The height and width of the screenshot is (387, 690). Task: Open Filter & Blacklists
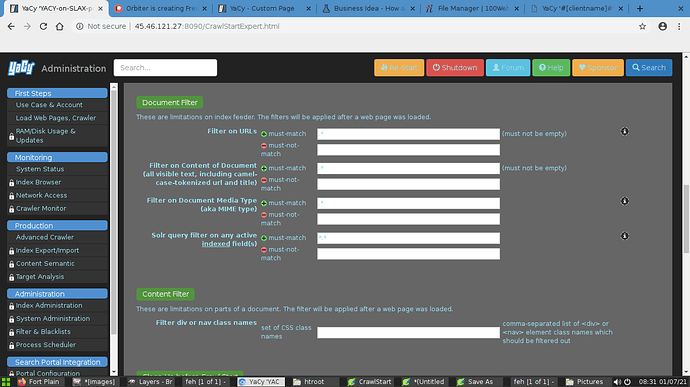(43, 332)
